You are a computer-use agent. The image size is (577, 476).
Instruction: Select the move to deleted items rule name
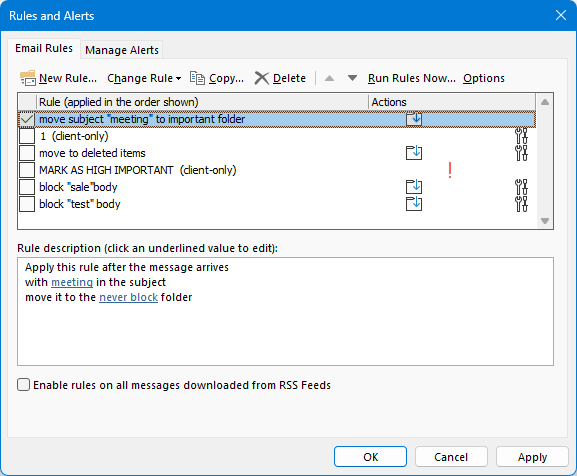92,153
